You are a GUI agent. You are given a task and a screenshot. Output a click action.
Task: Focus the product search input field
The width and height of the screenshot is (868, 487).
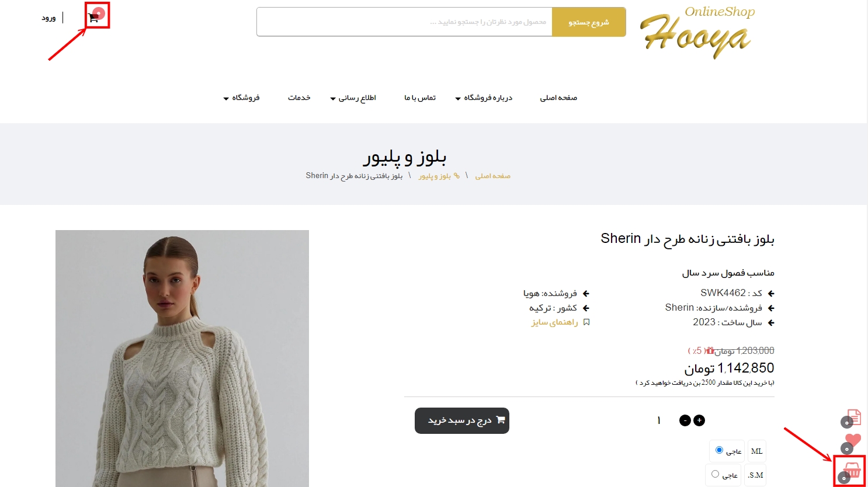tap(404, 22)
